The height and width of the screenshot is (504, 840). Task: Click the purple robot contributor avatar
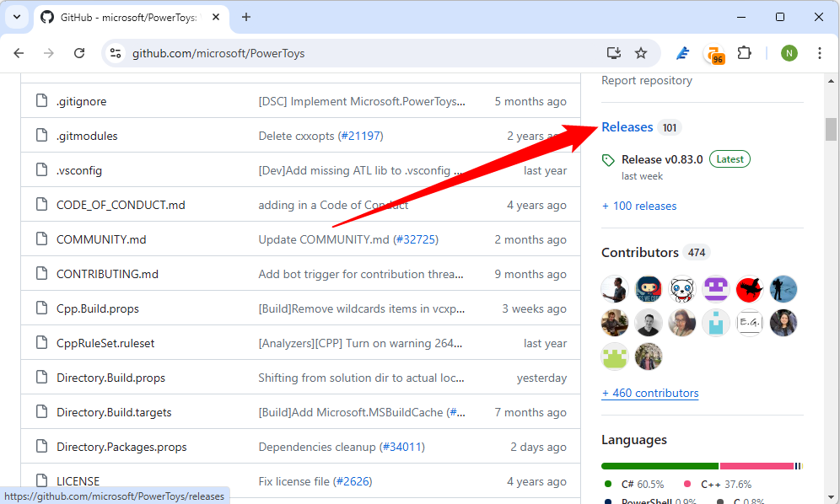coord(716,289)
